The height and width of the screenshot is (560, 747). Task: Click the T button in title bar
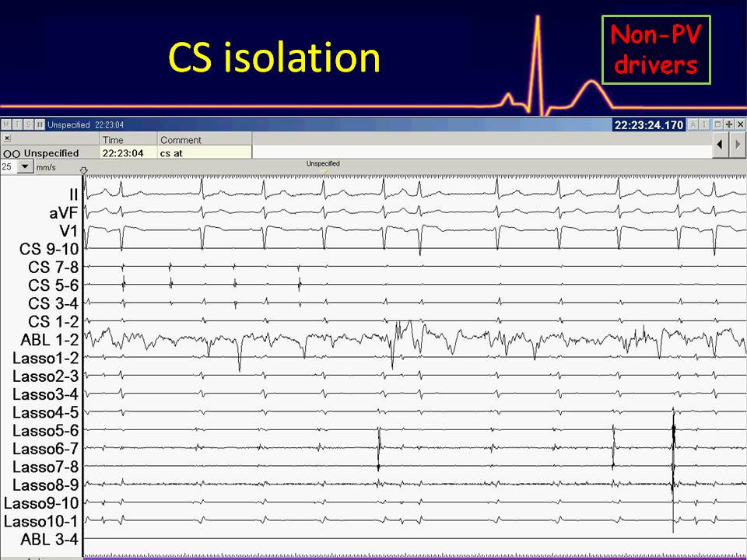point(18,124)
